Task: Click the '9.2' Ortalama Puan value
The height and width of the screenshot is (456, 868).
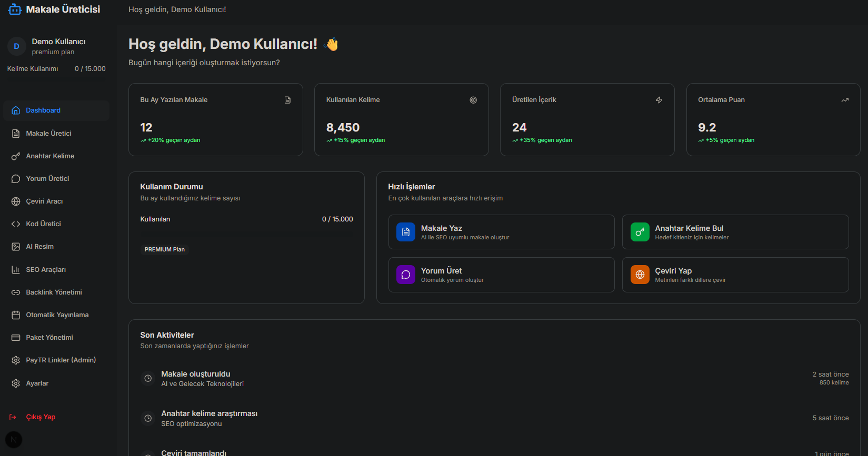Action: coord(707,127)
